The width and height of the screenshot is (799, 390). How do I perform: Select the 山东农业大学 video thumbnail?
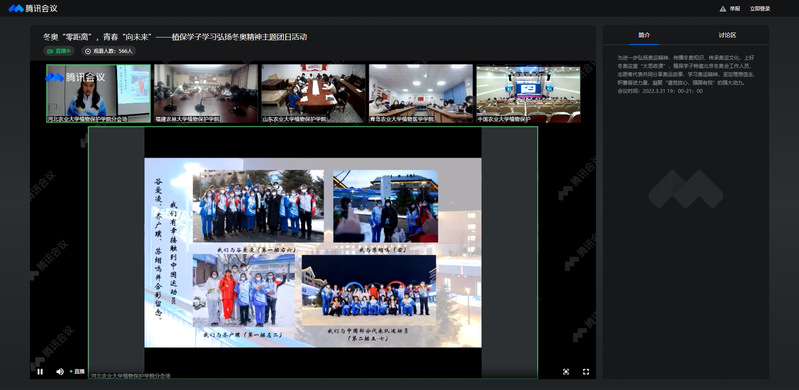pos(313,93)
